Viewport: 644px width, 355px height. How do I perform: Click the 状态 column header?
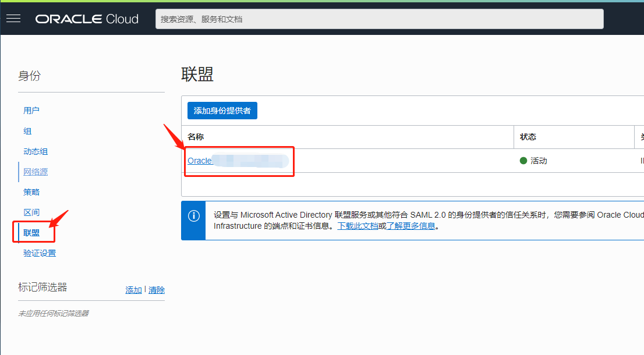coord(528,137)
